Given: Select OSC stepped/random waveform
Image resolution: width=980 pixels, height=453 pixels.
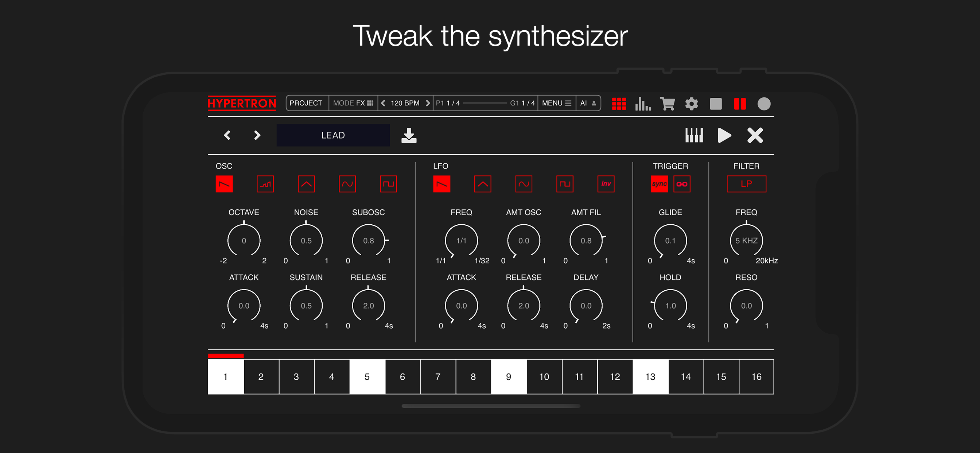Looking at the screenshot, I should 265,184.
